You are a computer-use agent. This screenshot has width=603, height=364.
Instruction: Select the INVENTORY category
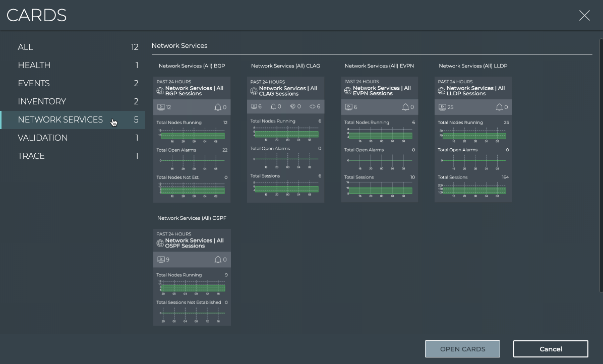(41, 101)
